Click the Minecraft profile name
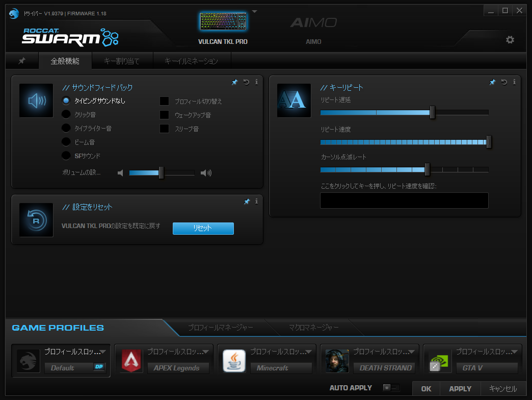 pyautogui.click(x=281, y=368)
